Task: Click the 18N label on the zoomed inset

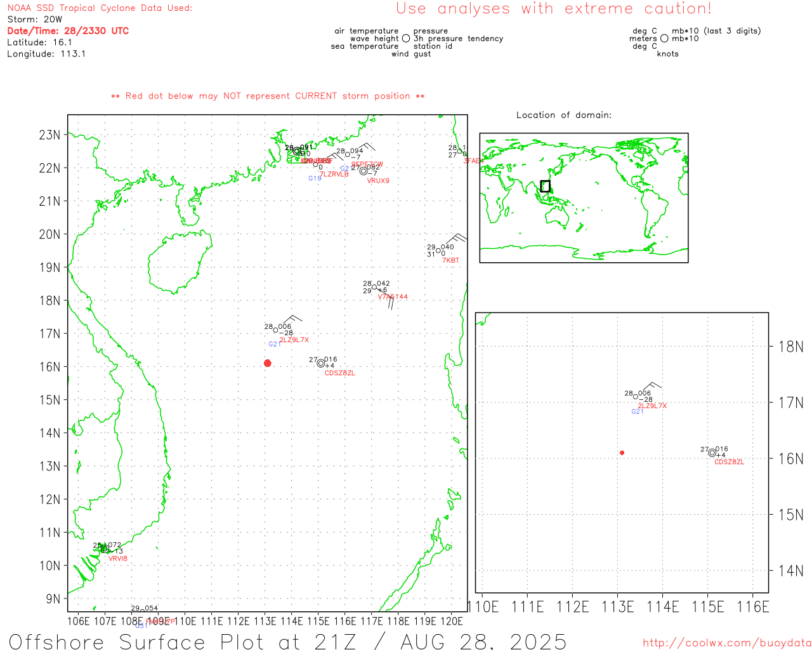Action: click(x=790, y=347)
